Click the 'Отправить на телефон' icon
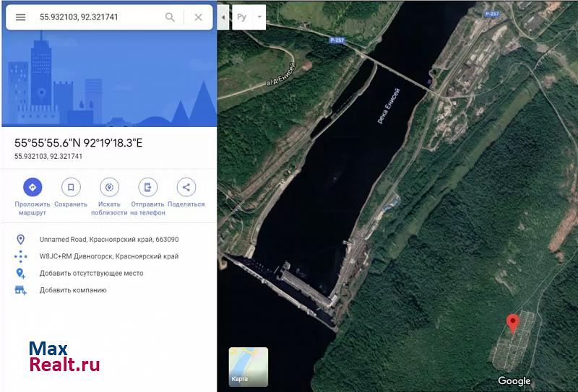Image resolution: width=578 pixels, height=392 pixels. [148, 188]
